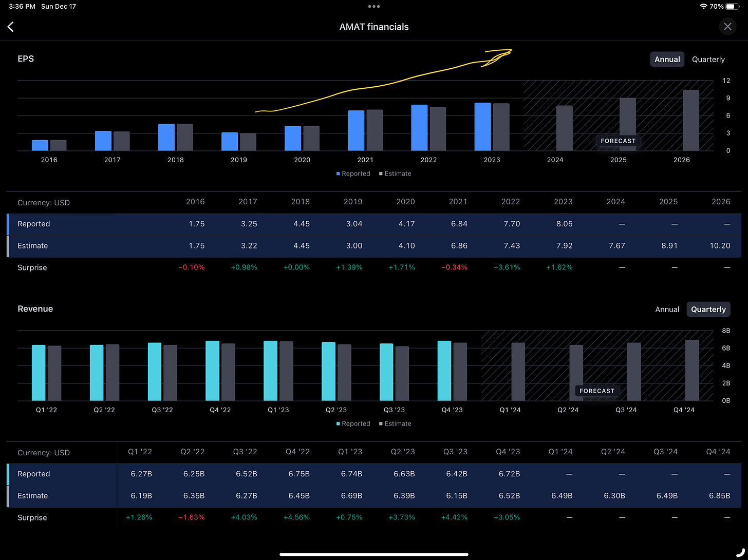
Task: Click reported revenue value 6.27B
Action: (141, 474)
